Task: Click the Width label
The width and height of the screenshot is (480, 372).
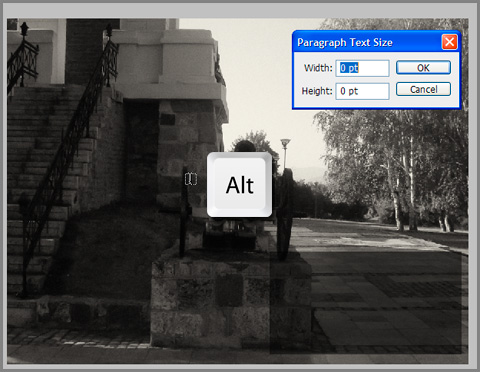Action: pyautogui.click(x=318, y=68)
